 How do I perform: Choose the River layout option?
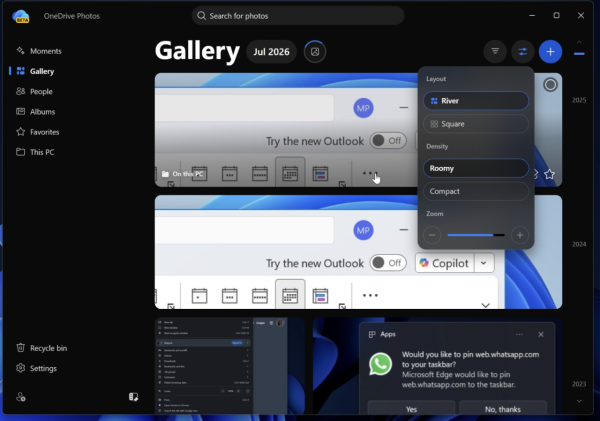pyautogui.click(x=476, y=101)
